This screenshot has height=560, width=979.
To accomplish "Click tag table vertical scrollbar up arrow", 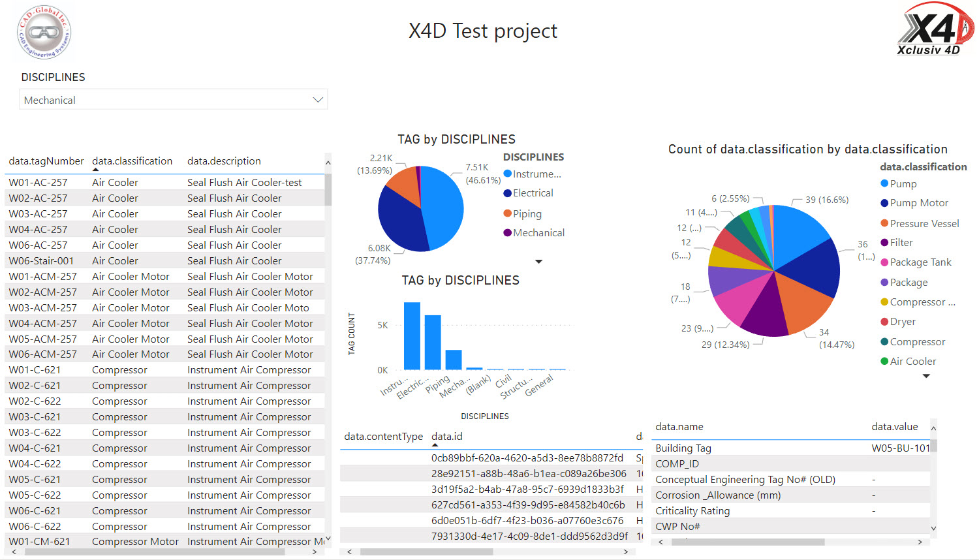I will point(328,163).
